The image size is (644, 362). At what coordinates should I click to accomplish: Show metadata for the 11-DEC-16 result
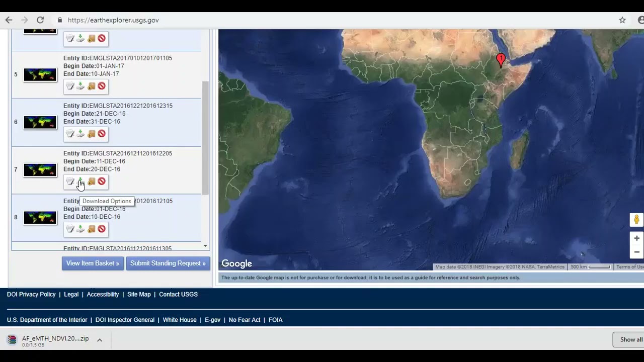tap(70, 182)
